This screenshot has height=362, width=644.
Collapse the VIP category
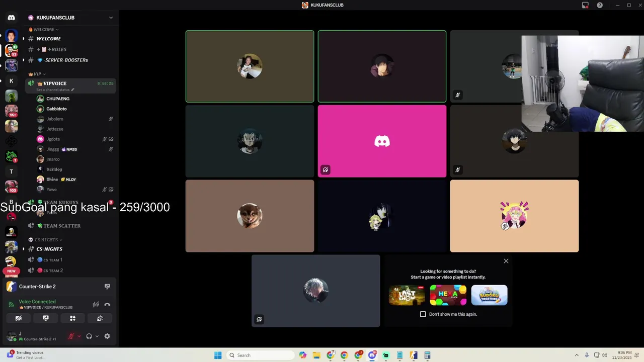coord(37,74)
